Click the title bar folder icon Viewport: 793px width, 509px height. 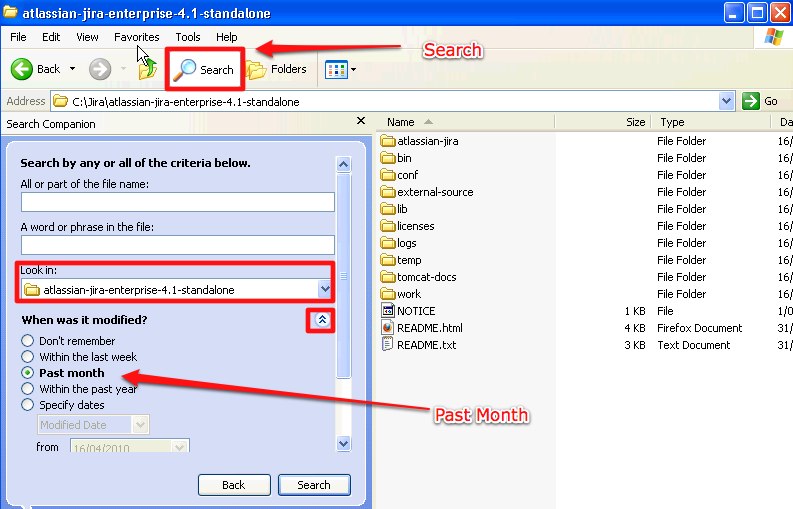click(x=10, y=12)
